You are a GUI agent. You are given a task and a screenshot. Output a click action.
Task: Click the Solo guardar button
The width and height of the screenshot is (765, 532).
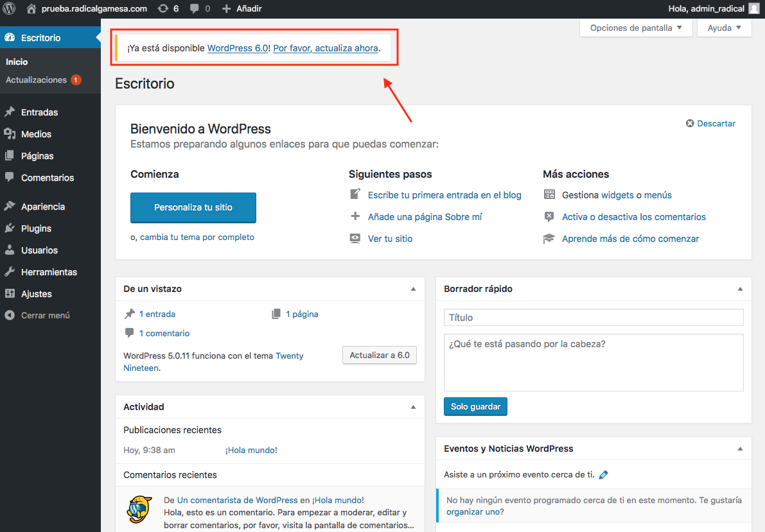476,407
